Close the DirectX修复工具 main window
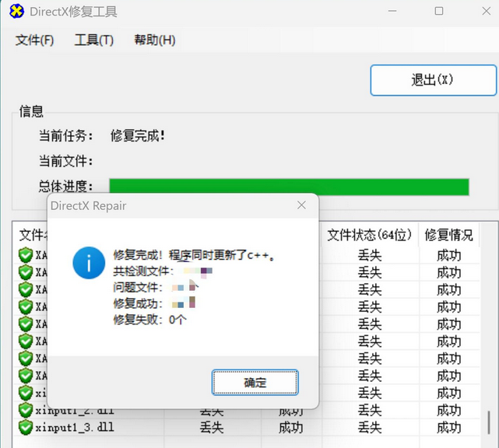This screenshot has width=499, height=448. (x=486, y=11)
